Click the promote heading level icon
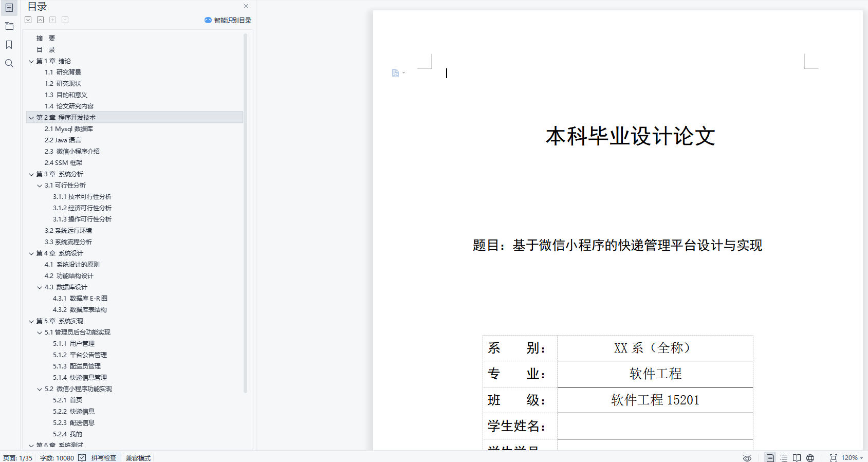The height and width of the screenshot is (462, 868). 53,20
